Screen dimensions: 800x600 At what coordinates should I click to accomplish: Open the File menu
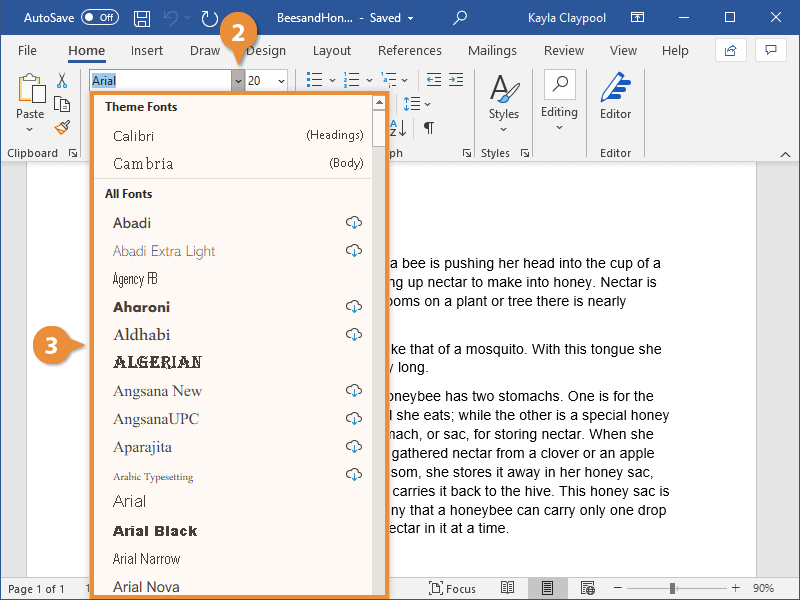(x=27, y=50)
